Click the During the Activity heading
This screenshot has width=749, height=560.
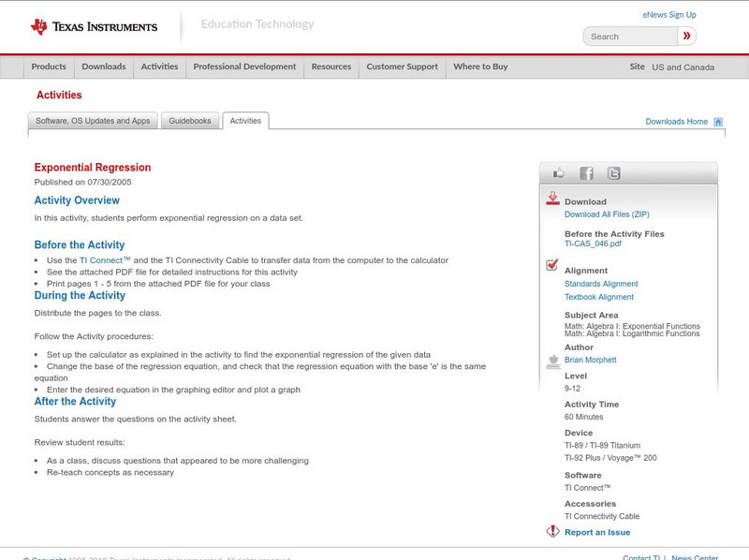coord(80,295)
